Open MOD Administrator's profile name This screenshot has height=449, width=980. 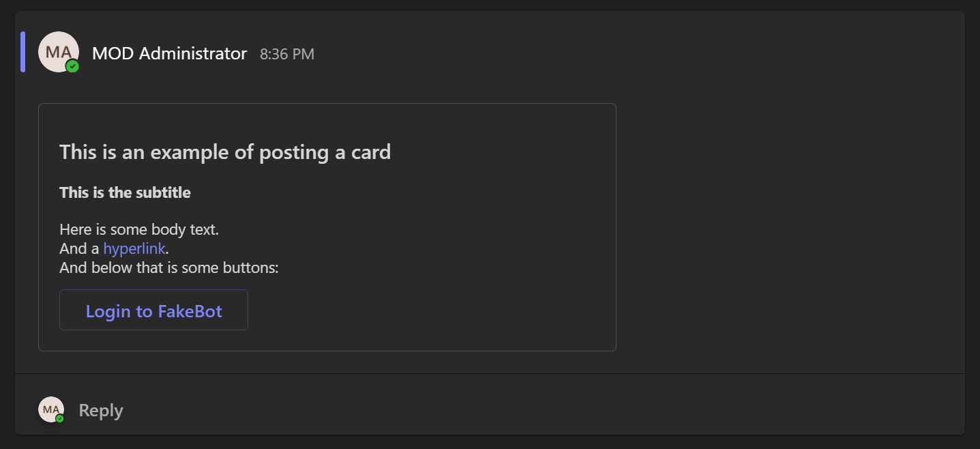169,53
